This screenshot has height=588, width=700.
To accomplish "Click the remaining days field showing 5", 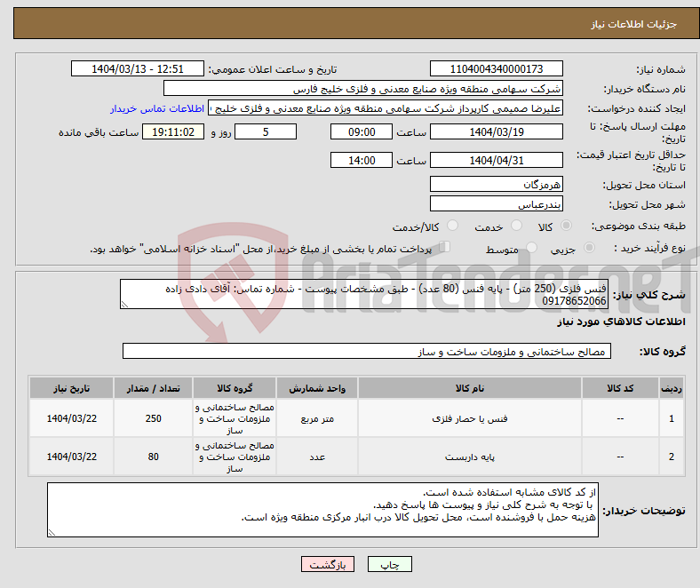I will pyautogui.click(x=266, y=131).
